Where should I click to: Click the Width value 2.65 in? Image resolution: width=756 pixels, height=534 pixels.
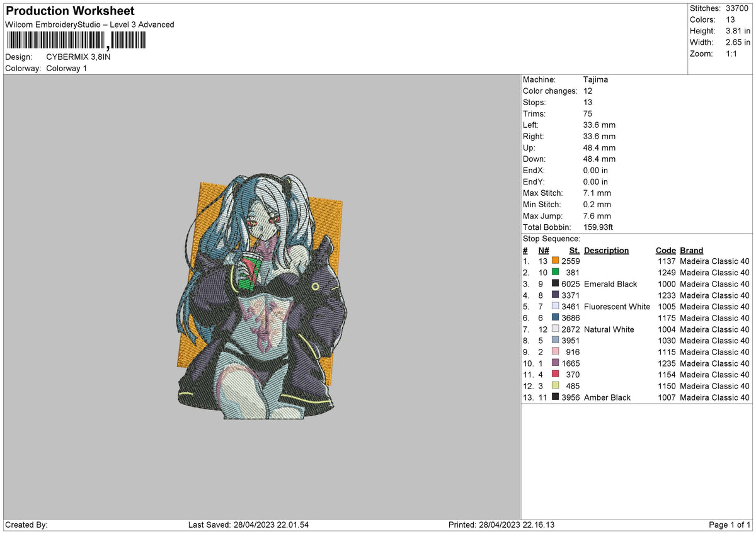739,42
